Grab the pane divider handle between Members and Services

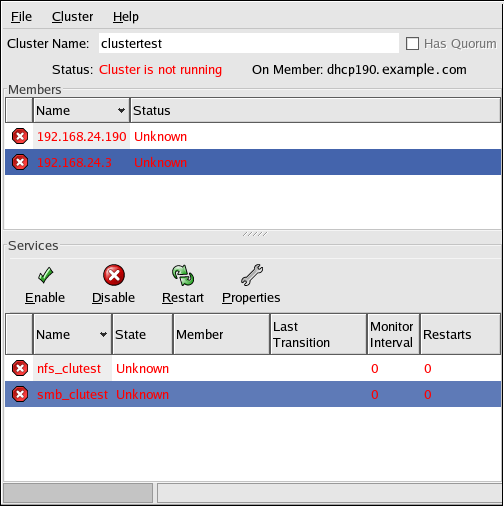pyautogui.click(x=255, y=234)
